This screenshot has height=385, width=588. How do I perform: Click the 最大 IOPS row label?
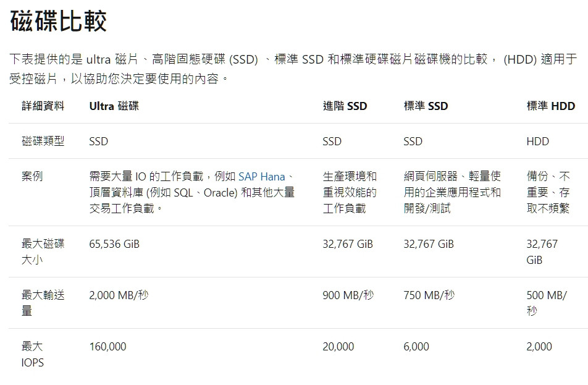click(33, 354)
